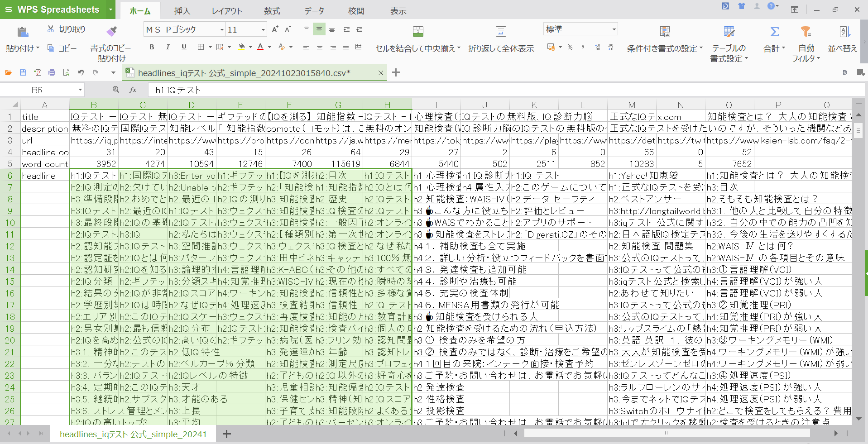Click the increase font size icon

point(275,29)
